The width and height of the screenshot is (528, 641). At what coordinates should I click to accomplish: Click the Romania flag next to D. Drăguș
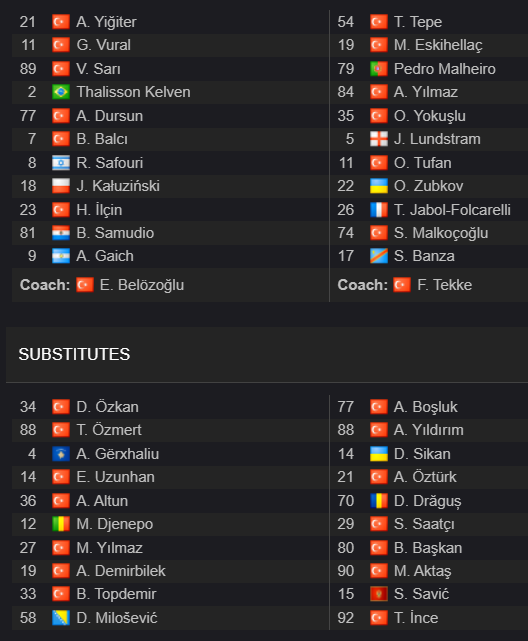(378, 501)
